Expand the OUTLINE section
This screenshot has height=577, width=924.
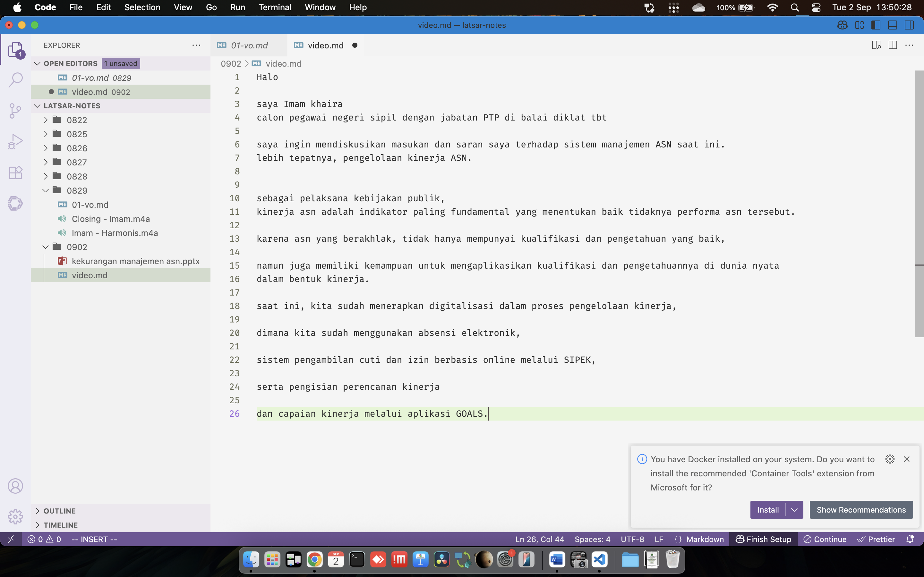[x=60, y=511]
